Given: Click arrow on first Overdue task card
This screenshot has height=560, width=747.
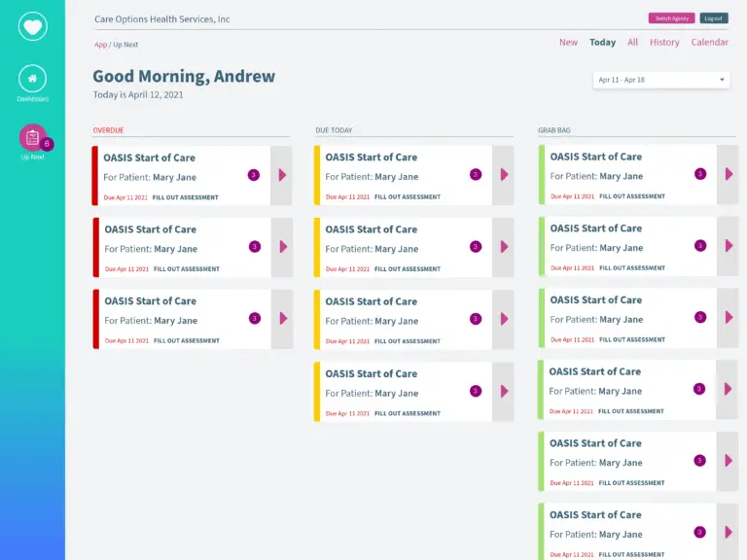Looking at the screenshot, I should pos(282,175).
